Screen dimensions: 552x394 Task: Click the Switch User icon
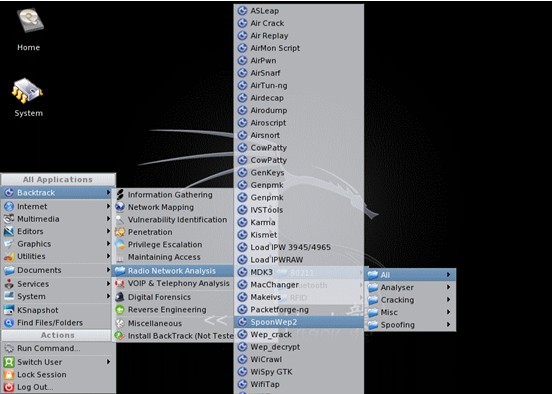pos(9,362)
